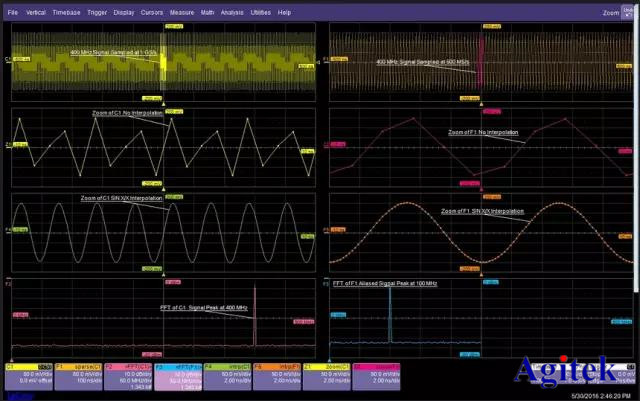Open the Timebase menu
640x401 pixels.
[65, 12]
